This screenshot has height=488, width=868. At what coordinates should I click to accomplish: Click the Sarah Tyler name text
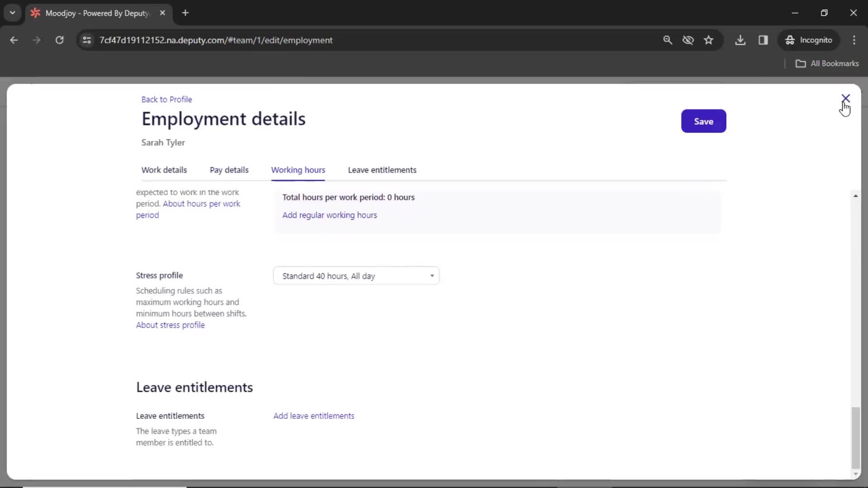tap(163, 143)
